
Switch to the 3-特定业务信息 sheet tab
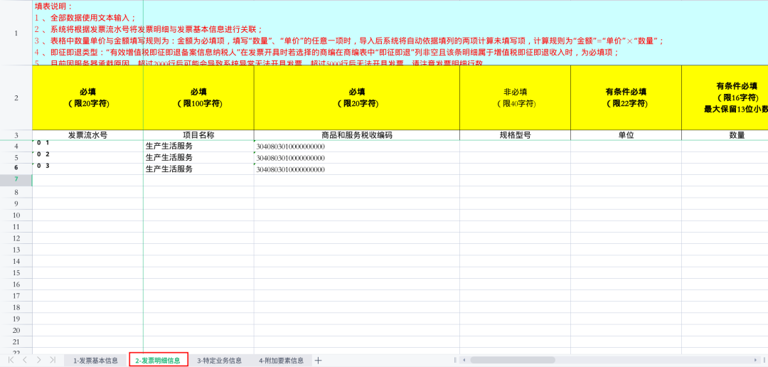(x=219, y=361)
